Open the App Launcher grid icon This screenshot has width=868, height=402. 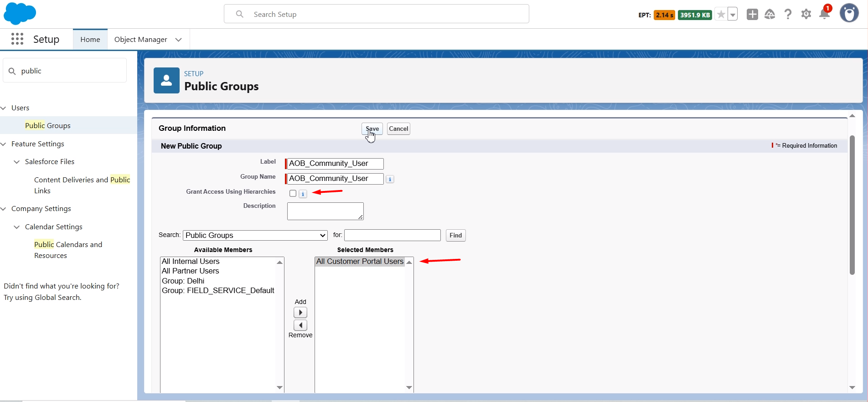[x=17, y=39]
